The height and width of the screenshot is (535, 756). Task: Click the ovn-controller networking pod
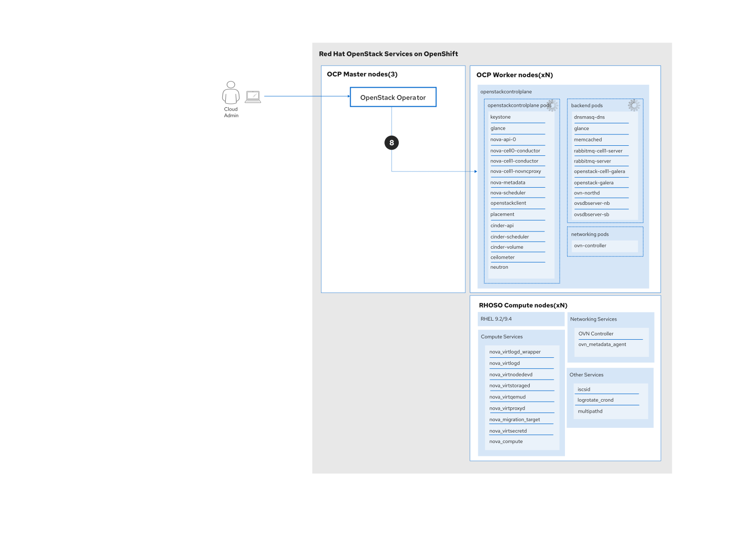(x=590, y=246)
